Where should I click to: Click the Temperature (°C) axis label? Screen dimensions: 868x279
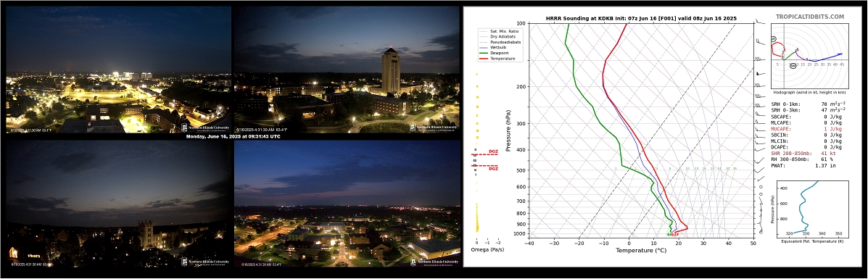pos(641,250)
